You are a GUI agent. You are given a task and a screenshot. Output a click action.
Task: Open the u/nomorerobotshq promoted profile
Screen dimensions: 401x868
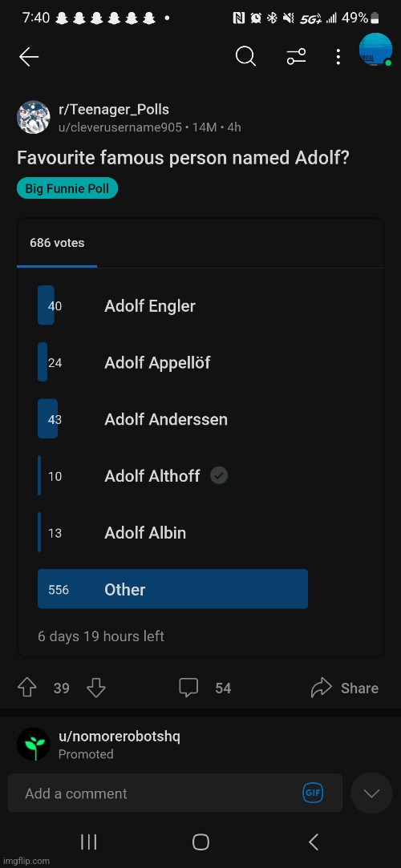click(x=119, y=737)
